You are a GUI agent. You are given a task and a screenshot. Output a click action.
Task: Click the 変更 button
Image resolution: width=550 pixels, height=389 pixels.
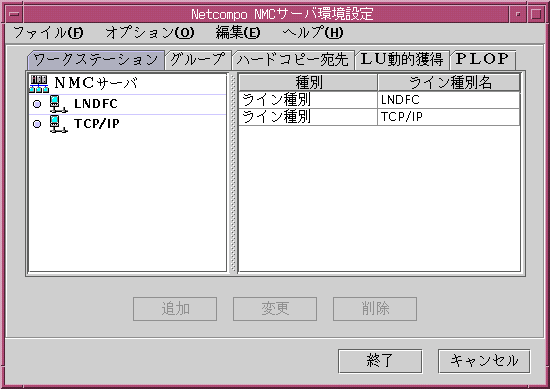(x=275, y=309)
